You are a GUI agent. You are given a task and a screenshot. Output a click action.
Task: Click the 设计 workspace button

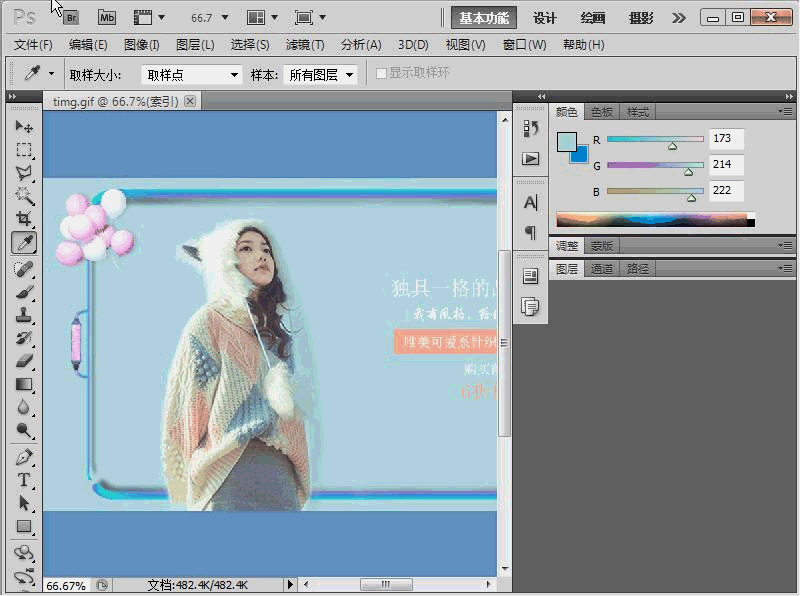[x=545, y=18]
